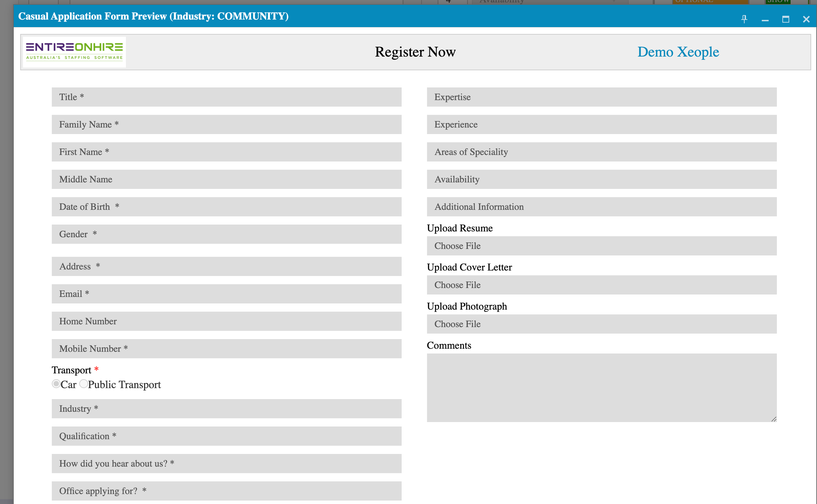The width and height of the screenshot is (817, 504).
Task: Open the Office applying for dropdown
Action: pyautogui.click(x=226, y=491)
